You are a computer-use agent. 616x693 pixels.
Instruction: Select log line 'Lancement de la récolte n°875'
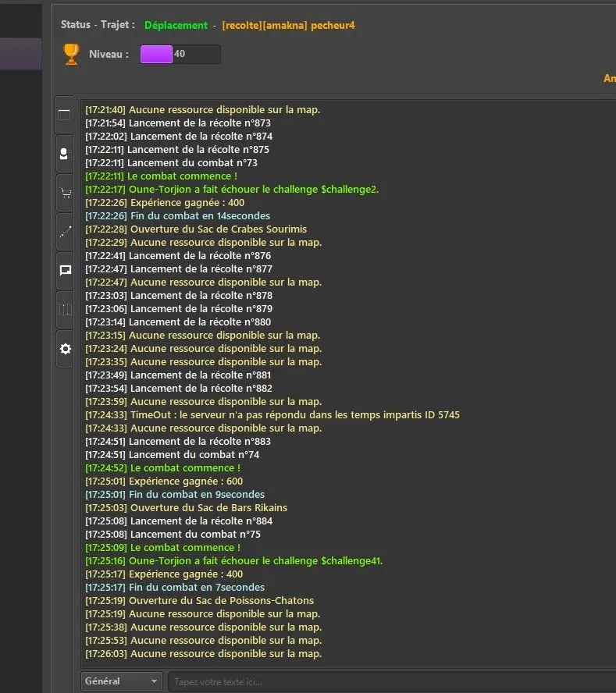(x=177, y=149)
